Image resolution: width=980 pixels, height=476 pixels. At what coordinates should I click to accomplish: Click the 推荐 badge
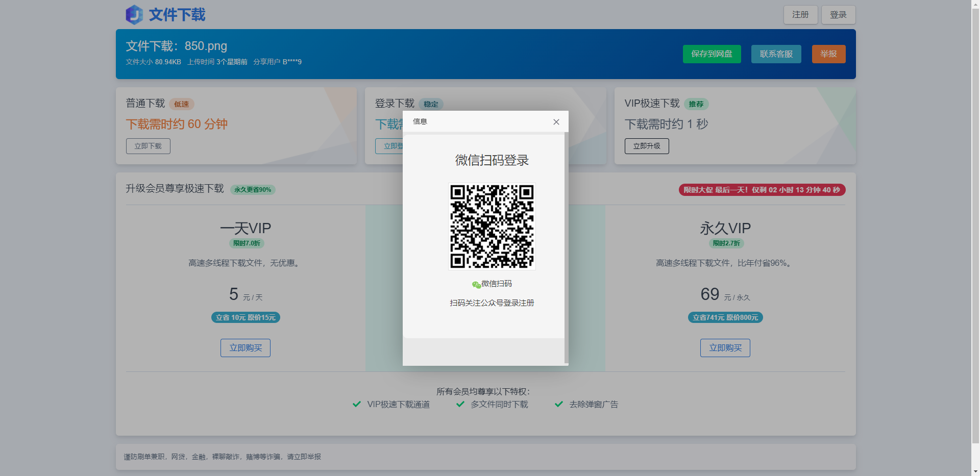tap(696, 104)
